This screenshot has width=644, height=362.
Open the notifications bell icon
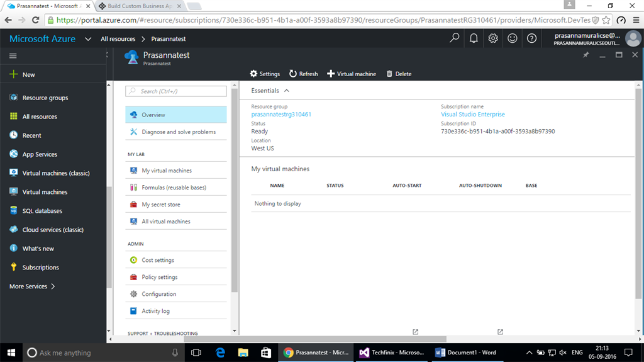point(474,38)
